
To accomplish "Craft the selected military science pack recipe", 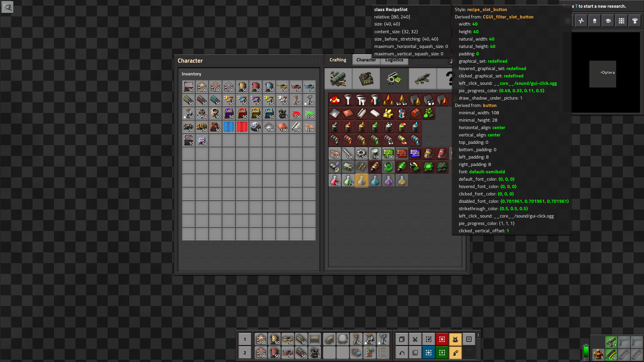I will pos(362,180).
